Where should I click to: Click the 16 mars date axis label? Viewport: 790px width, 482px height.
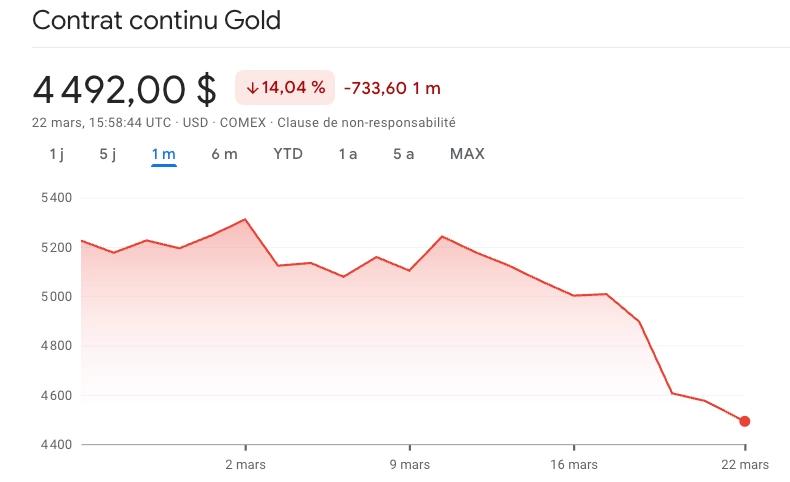[574, 464]
